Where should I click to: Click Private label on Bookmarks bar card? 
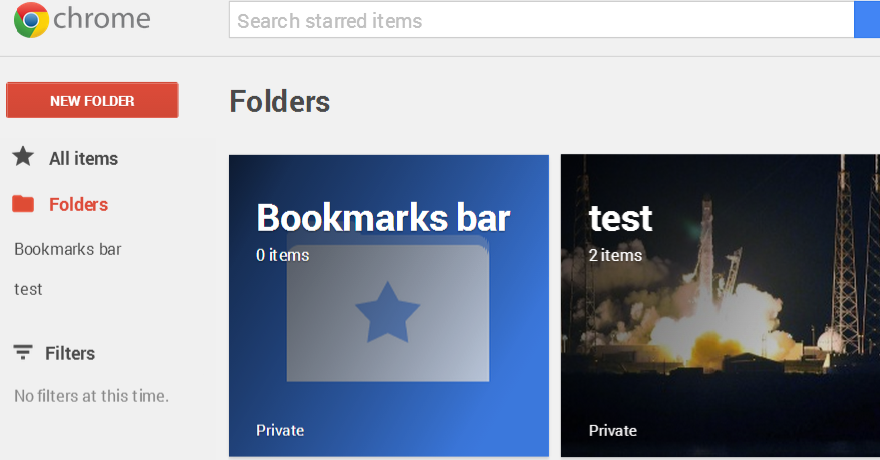[x=280, y=430]
